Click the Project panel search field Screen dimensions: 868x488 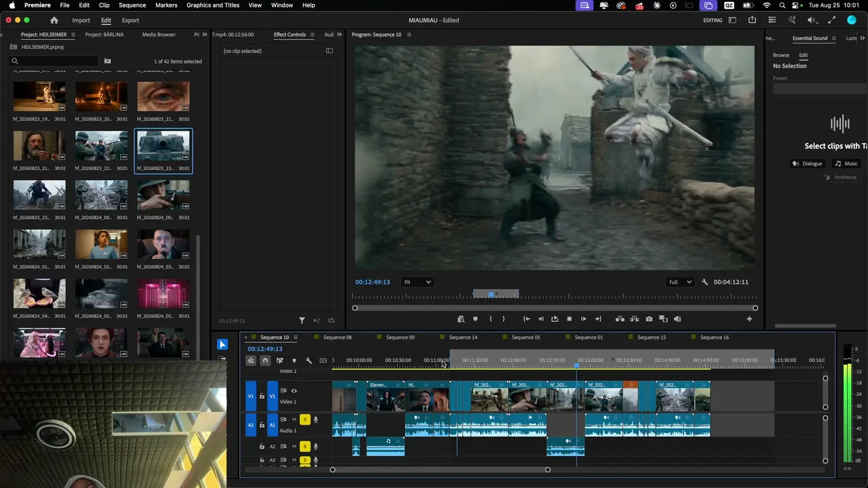(x=54, y=61)
